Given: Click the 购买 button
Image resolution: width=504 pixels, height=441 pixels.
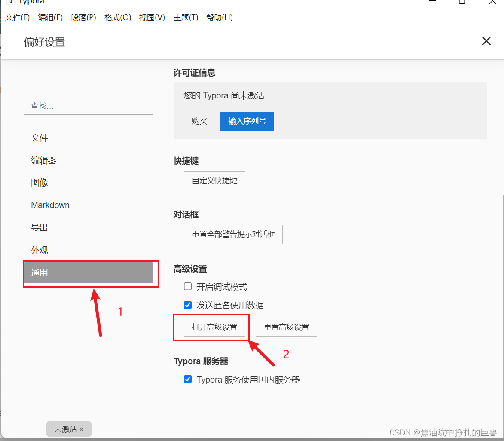Looking at the screenshot, I should (199, 121).
